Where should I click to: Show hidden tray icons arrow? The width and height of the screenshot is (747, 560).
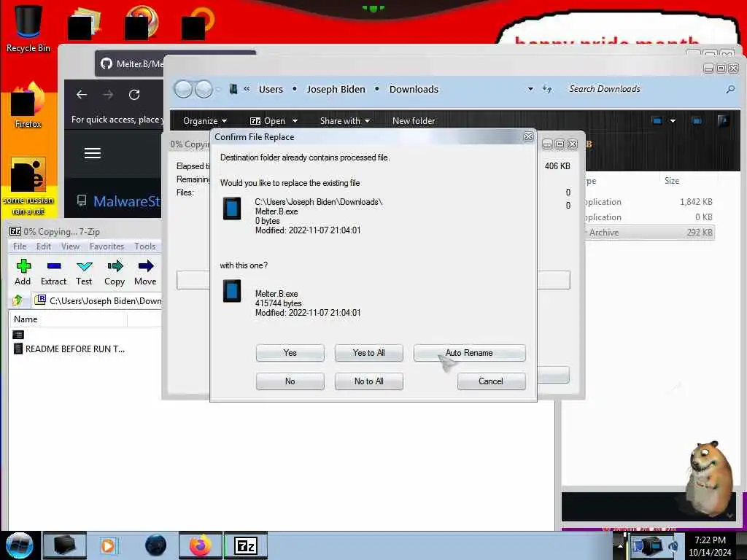(620, 545)
